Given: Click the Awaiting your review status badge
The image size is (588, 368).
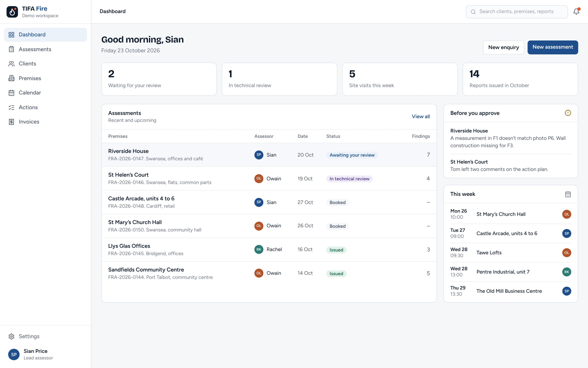Looking at the screenshot, I should click(x=352, y=155).
